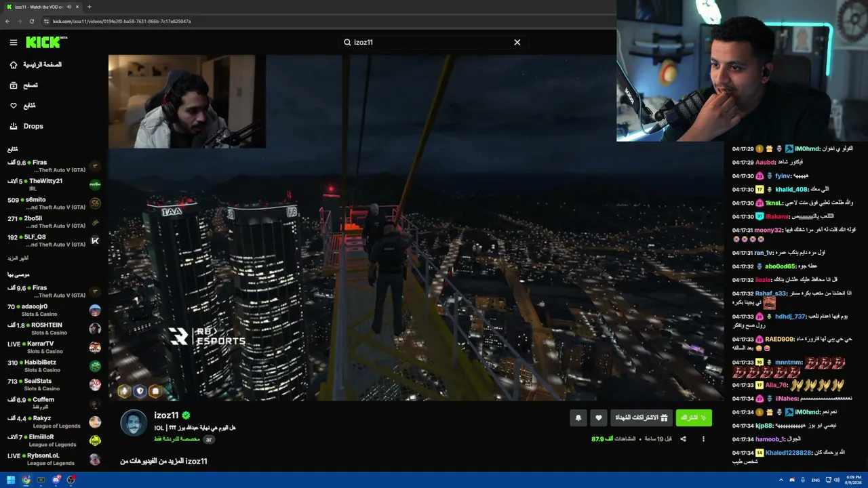Open the browse section with the TV icon
This screenshot has width=868, height=488.
(x=24, y=85)
